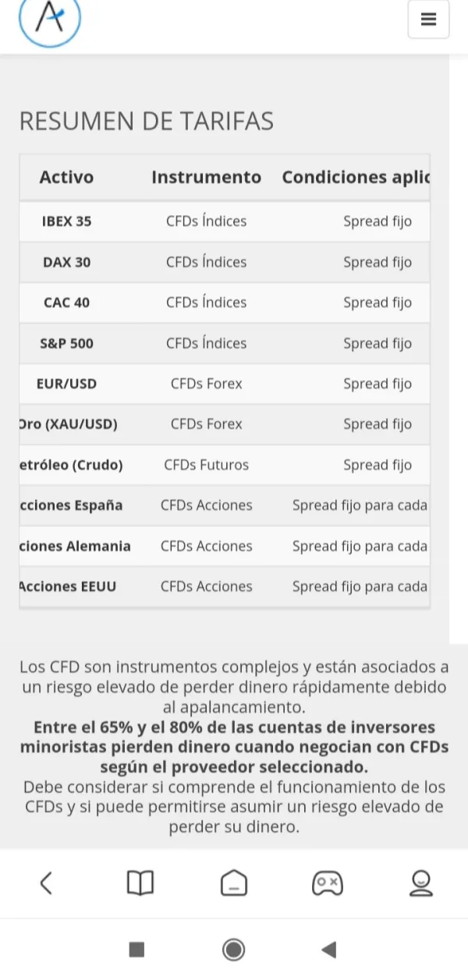Click the RESUMEN DE TARIFAS heading
This screenshot has height=980, width=468.
(x=147, y=122)
